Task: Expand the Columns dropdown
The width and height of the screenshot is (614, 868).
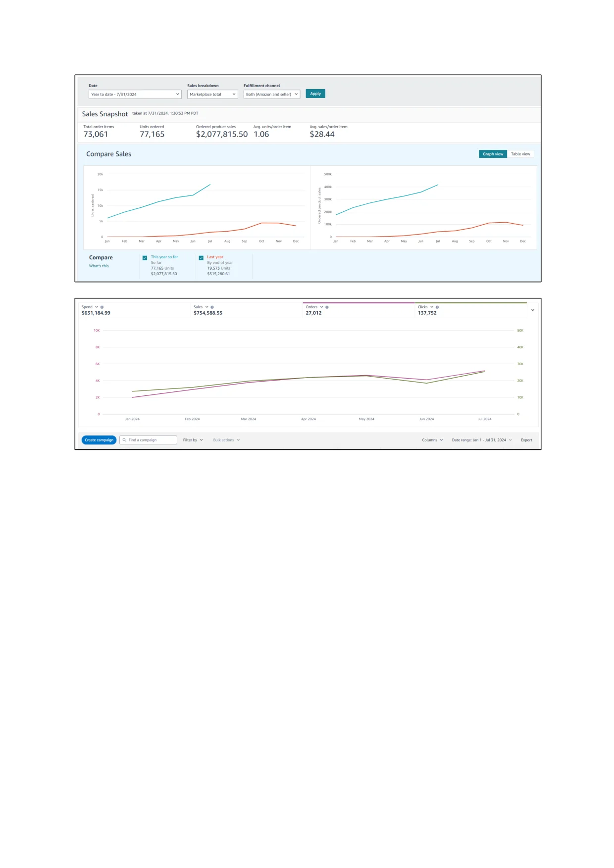Action: tap(432, 440)
